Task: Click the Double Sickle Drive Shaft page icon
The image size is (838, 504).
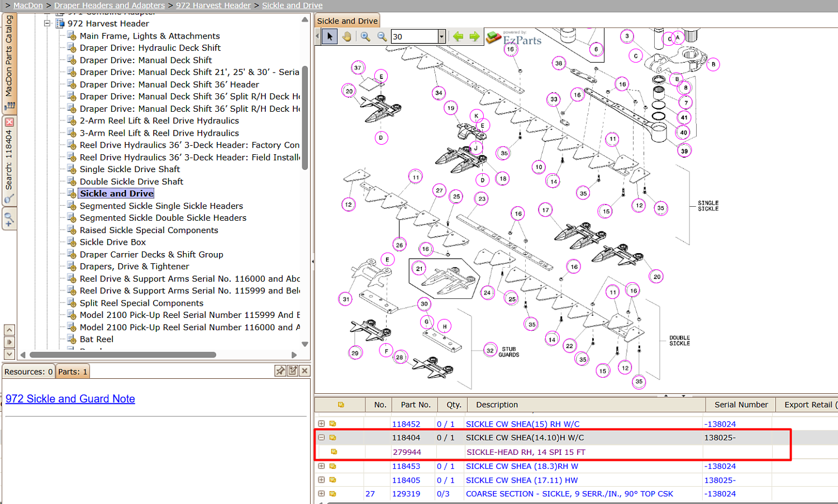Action: pyautogui.click(x=72, y=182)
